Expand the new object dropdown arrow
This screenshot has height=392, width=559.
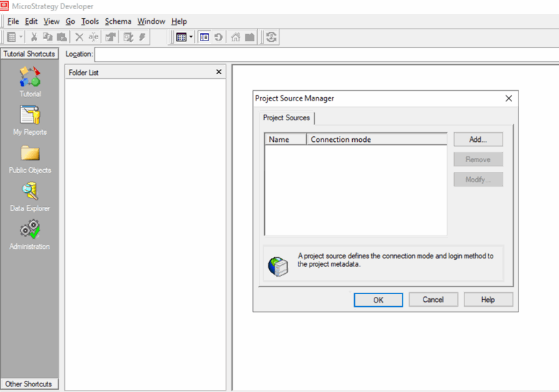[21, 38]
